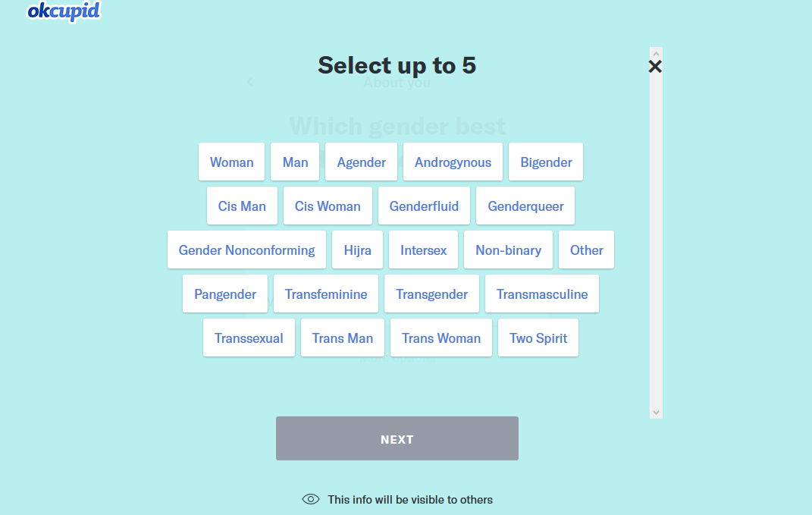Click the NEXT button

point(397,438)
